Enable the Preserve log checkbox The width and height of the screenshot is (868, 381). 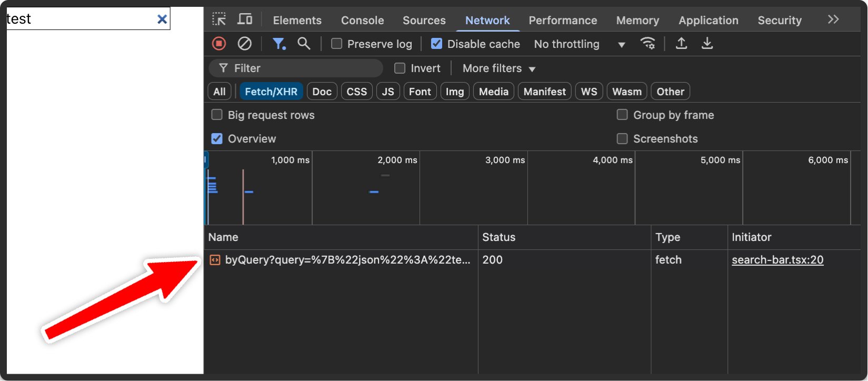click(336, 44)
